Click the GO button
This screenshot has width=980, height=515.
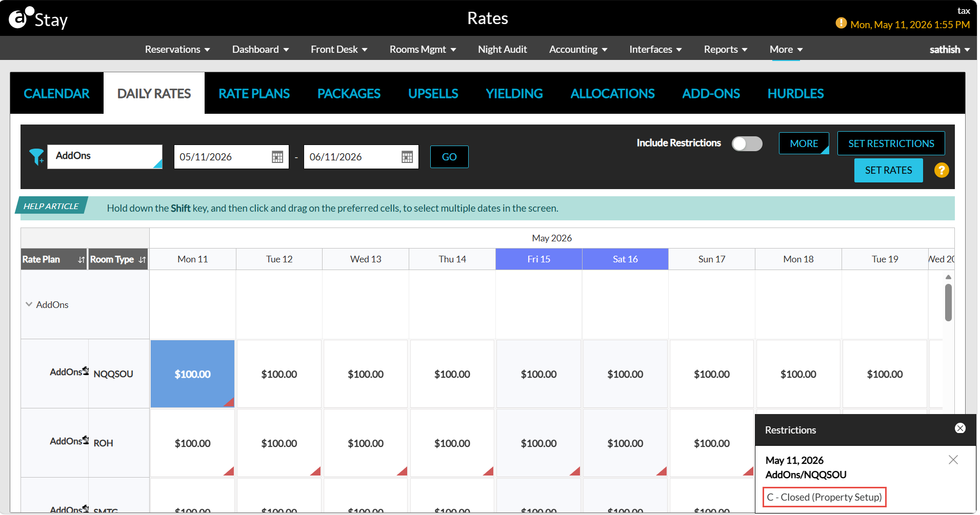click(x=449, y=157)
